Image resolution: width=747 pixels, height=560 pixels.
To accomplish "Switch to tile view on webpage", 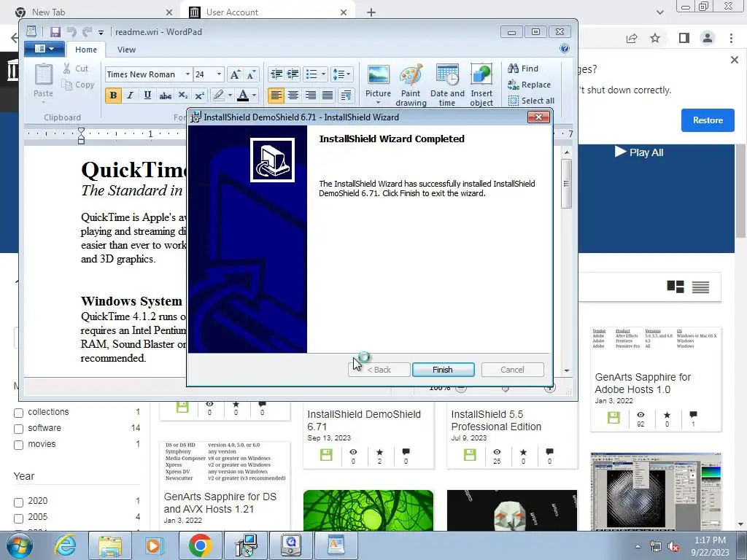I will click(675, 287).
